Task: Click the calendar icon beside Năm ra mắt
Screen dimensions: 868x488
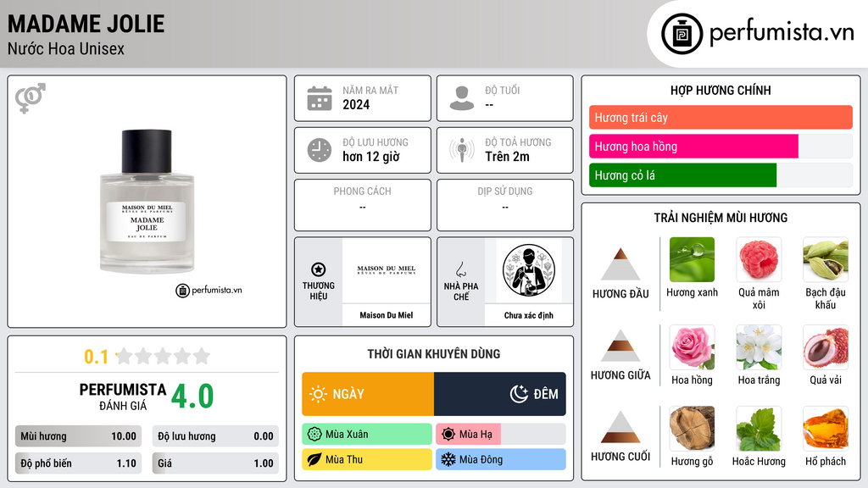Action: (x=320, y=98)
